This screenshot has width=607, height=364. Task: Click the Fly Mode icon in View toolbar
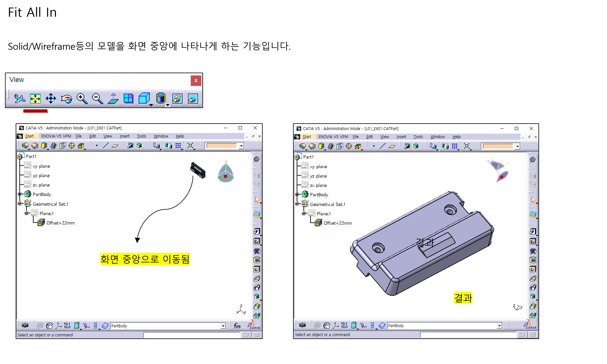point(20,99)
